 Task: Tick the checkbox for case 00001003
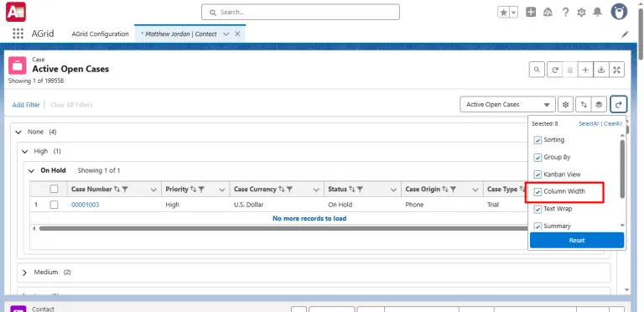[54, 205]
